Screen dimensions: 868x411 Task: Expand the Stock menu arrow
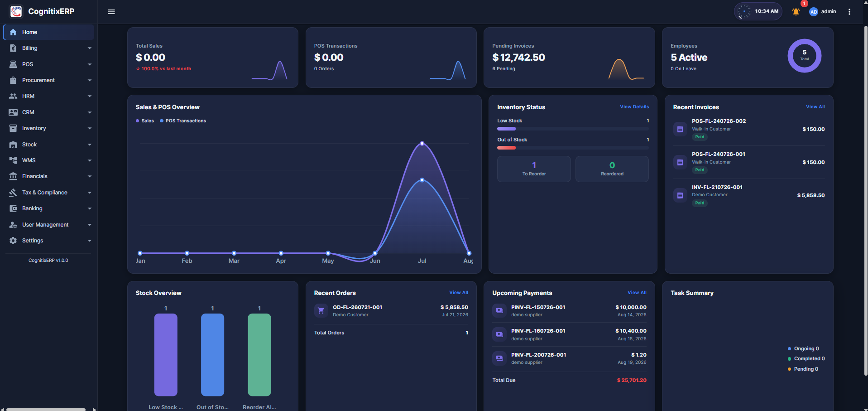(90, 145)
